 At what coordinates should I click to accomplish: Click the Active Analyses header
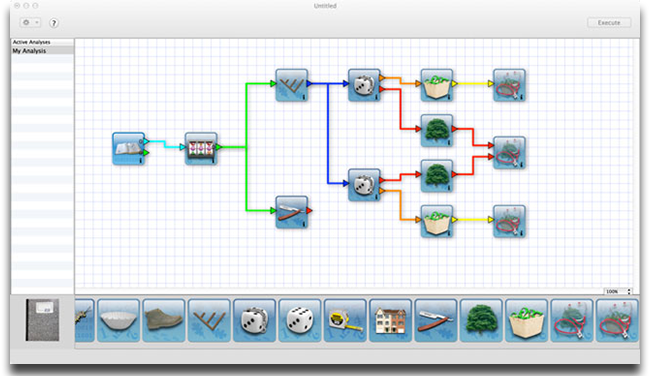click(42, 42)
